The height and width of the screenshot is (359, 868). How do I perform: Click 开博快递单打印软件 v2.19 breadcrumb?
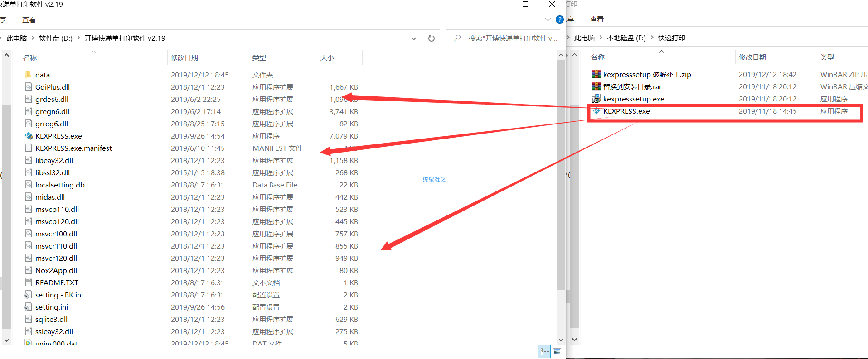pyautogui.click(x=125, y=38)
